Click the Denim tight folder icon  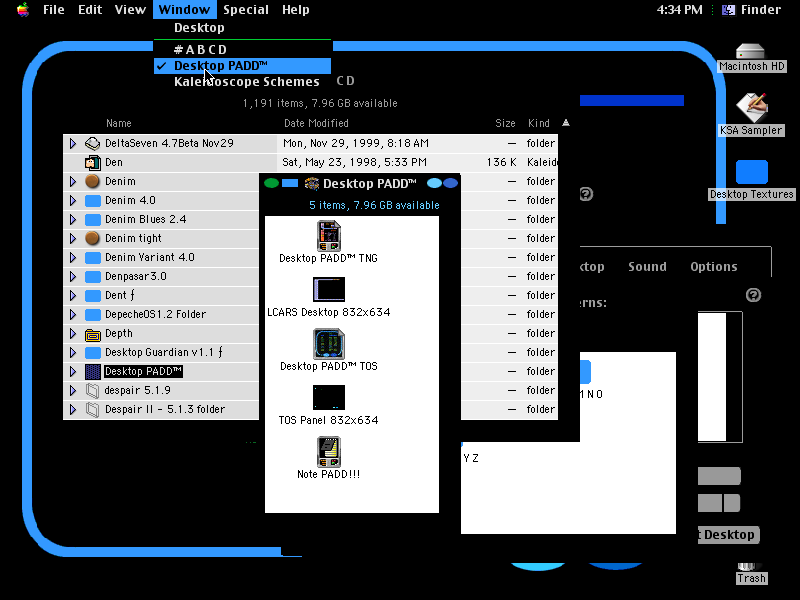click(92, 238)
